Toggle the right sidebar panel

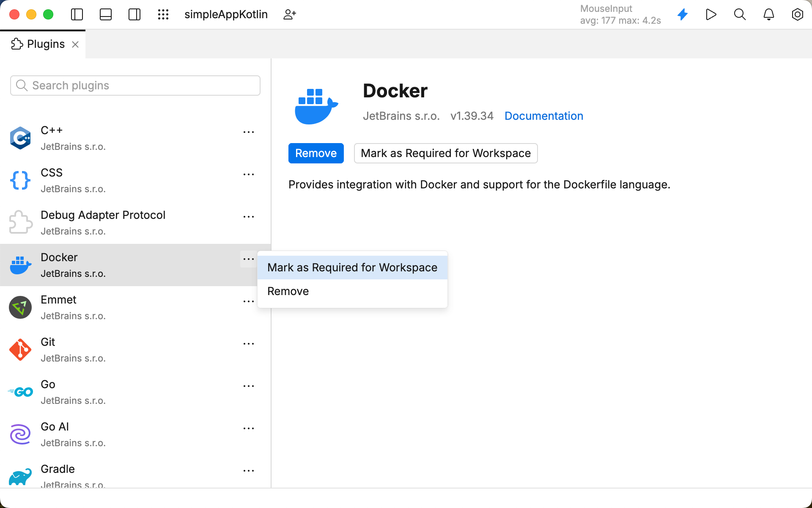click(134, 14)
